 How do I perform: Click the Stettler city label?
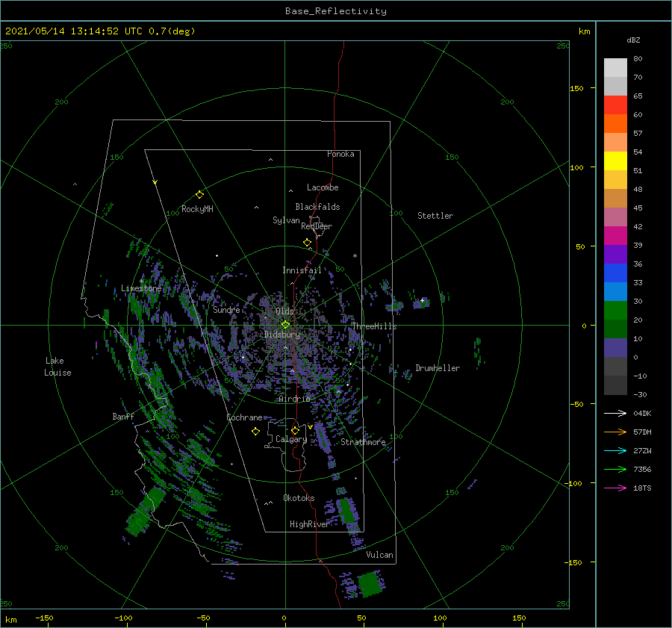click(435, 216)
